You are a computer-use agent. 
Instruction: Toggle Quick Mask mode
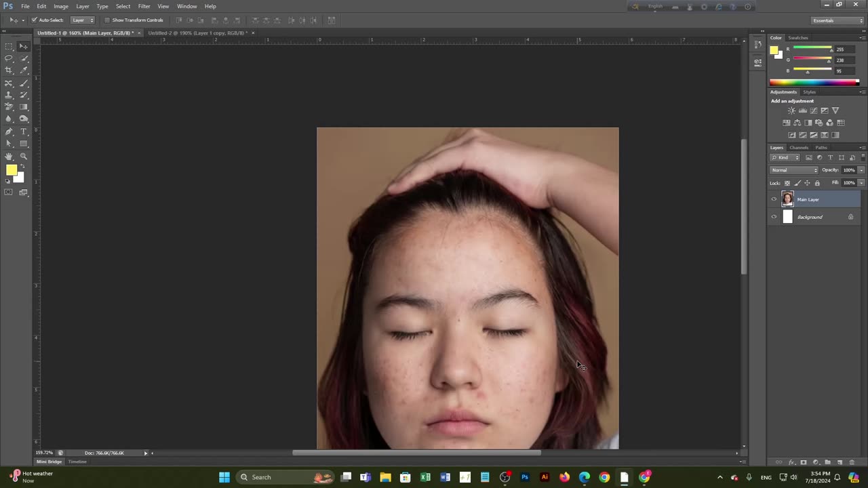tap(9, 192)
